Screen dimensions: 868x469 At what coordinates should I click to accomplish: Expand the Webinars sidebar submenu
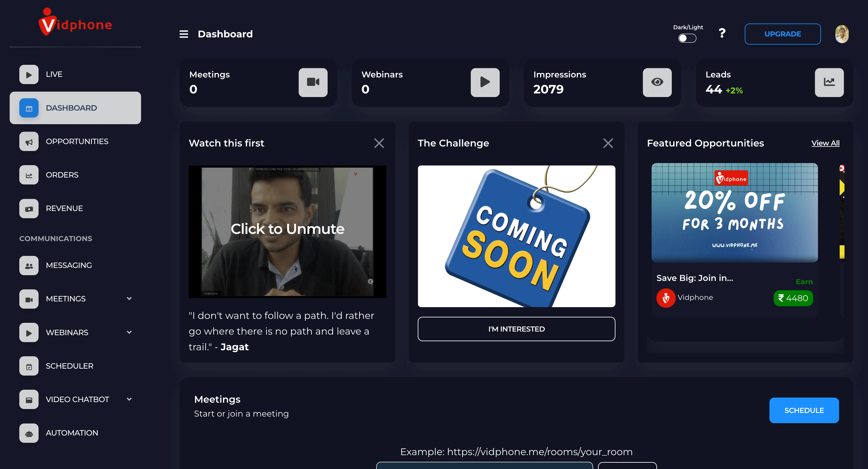pyautogui.click(x=129, y=332)
